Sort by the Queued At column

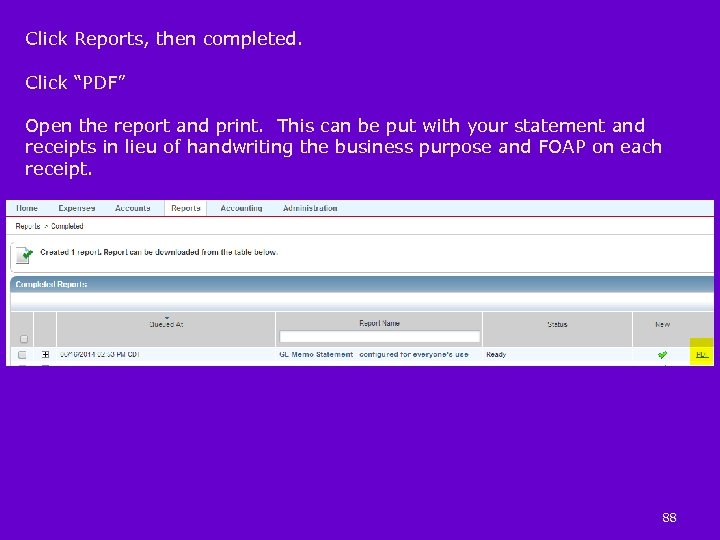pyautogui.click(x=166, y=324)
